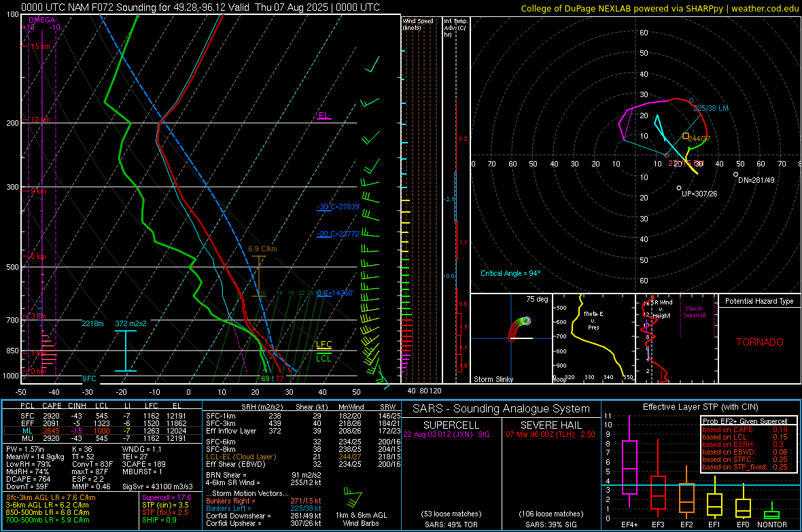Click the 0 C=14260' freezing level label
802x532 pixels.
click(335, 293)
